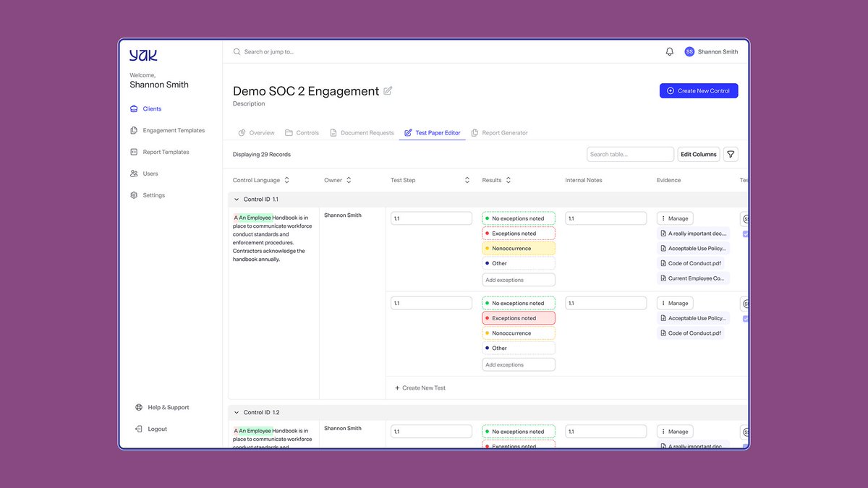Sort by the Owner column arrows

pyautogui.click(x=349, y=180)
